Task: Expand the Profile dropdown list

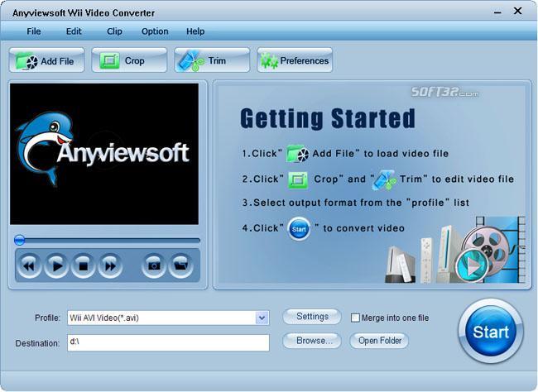Action: 262,318
